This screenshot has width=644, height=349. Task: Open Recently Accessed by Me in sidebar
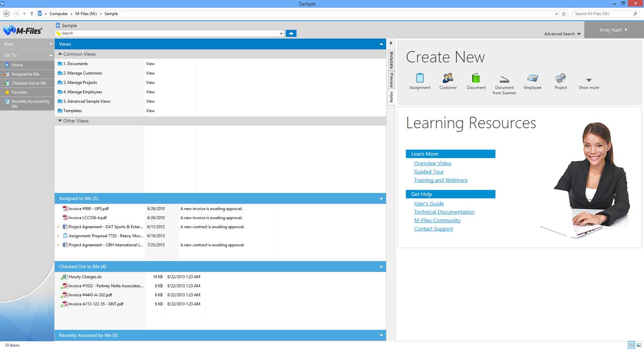27,104
